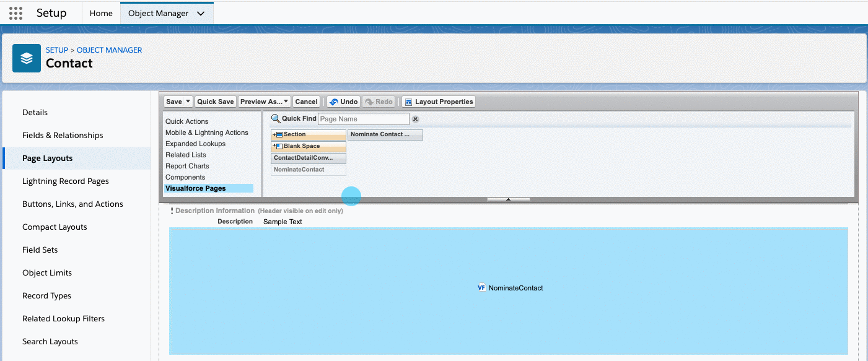The width and height of the screenshot is (868, 361).
Task: Click the Redo button
Action: 379,102
